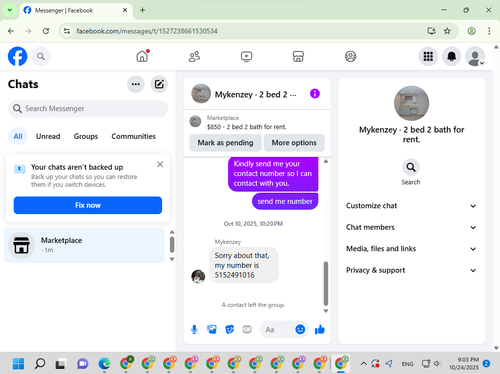This screenshot has width=500, height=374.
Task: Choose a sticker icon
Action: tap(229, 330)
